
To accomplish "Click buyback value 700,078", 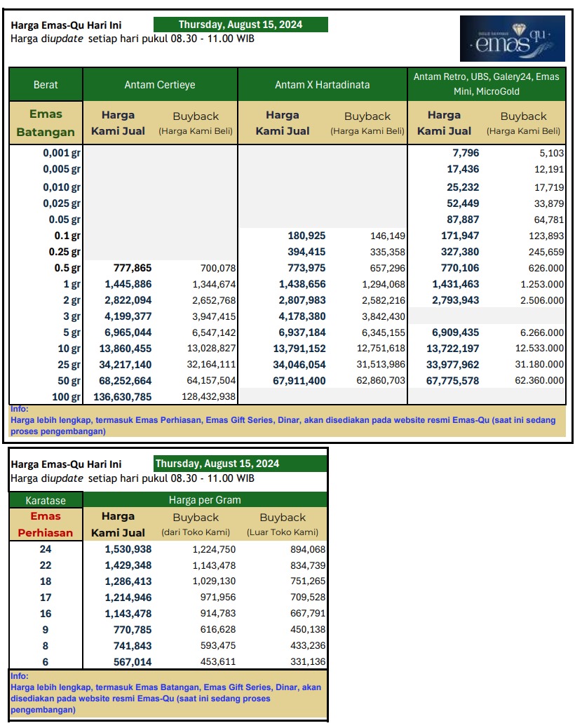I will pos(218,268).
